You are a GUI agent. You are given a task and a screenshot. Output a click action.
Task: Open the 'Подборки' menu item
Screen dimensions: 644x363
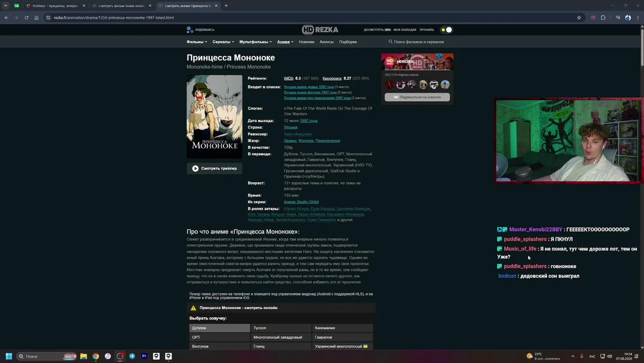(x=348, y=42)
